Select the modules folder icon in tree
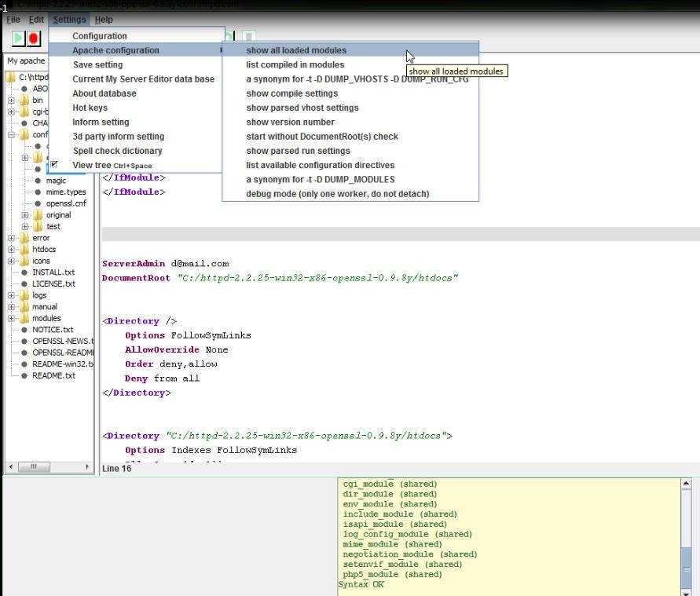The width and height of the screenshot is (700, 596). (x=24, y=318)
